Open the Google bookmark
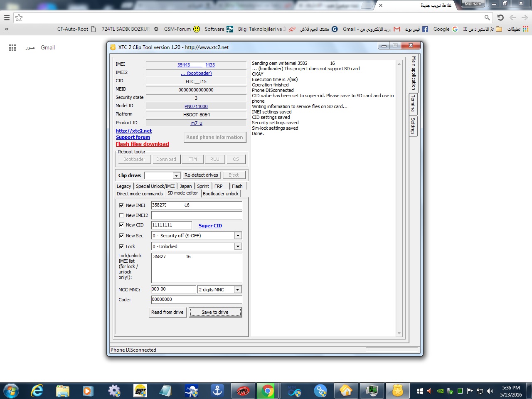 [x=445, y=29]
